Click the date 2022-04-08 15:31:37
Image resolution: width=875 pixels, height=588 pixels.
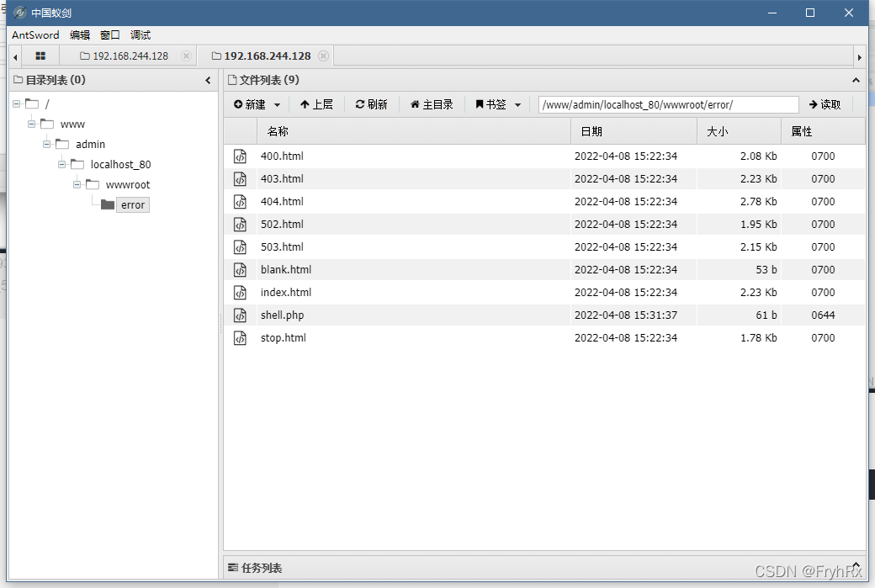click(x=626, y=315)
